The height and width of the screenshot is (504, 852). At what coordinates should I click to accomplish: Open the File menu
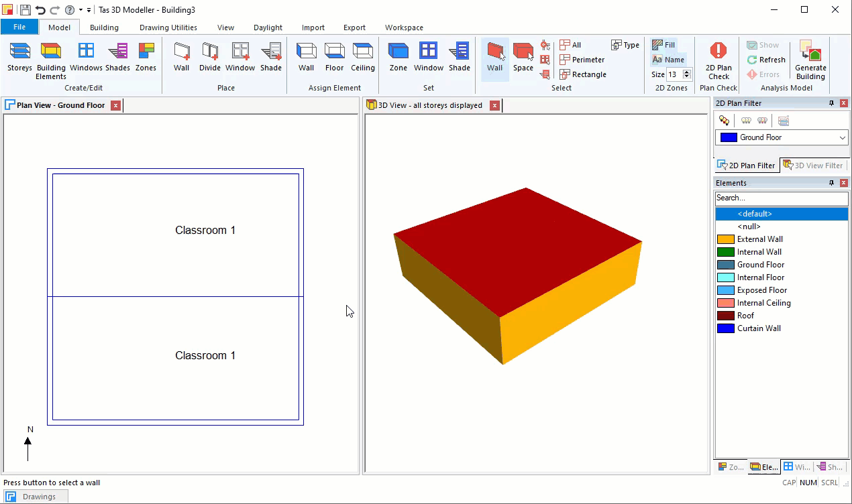pyautogui.click(x=19, y=27)
